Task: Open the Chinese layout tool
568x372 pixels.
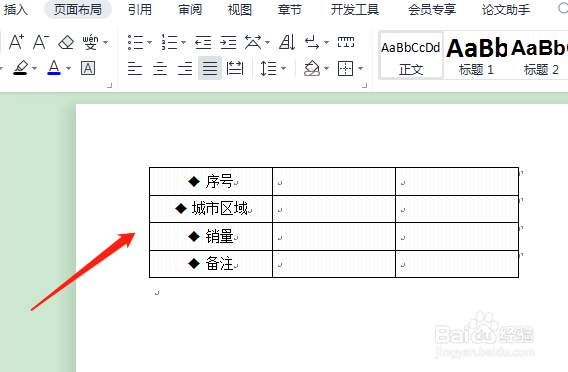Action: [253, 42]
